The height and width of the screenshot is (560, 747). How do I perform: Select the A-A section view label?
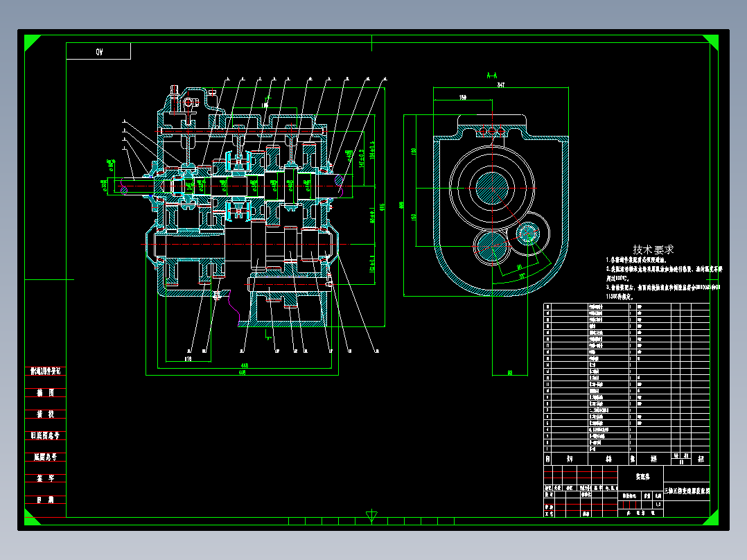click(492, 76)
